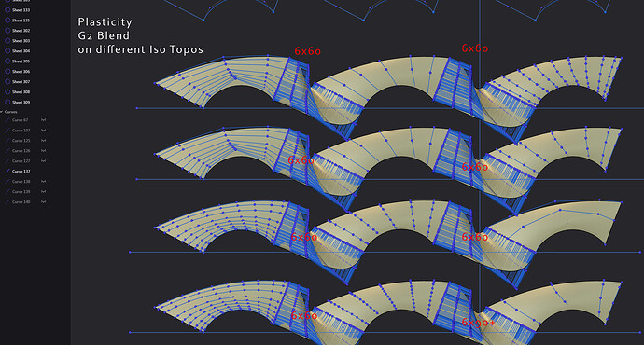Unhide Curve 127 via its visibility icon
The height and width of the screenshot is (345, 644).
point(43,161)
